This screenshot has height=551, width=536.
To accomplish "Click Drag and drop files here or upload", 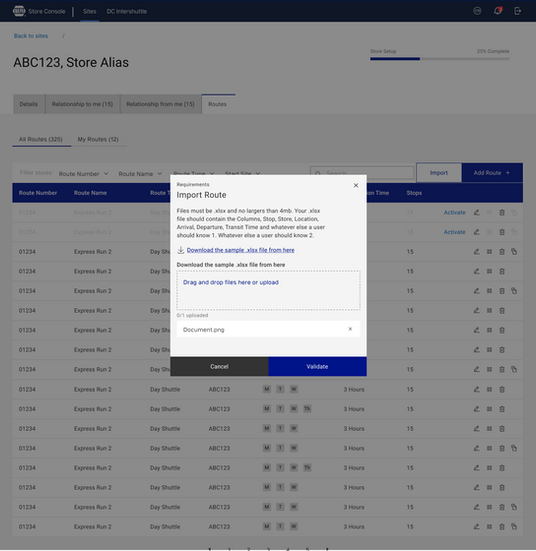I will (231, 282).
